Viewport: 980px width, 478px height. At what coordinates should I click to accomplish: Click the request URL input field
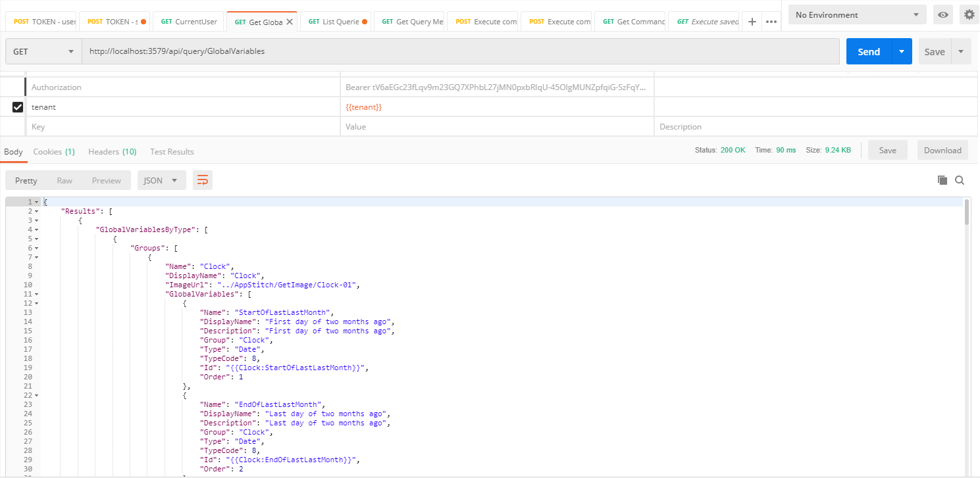pos(461,51)
